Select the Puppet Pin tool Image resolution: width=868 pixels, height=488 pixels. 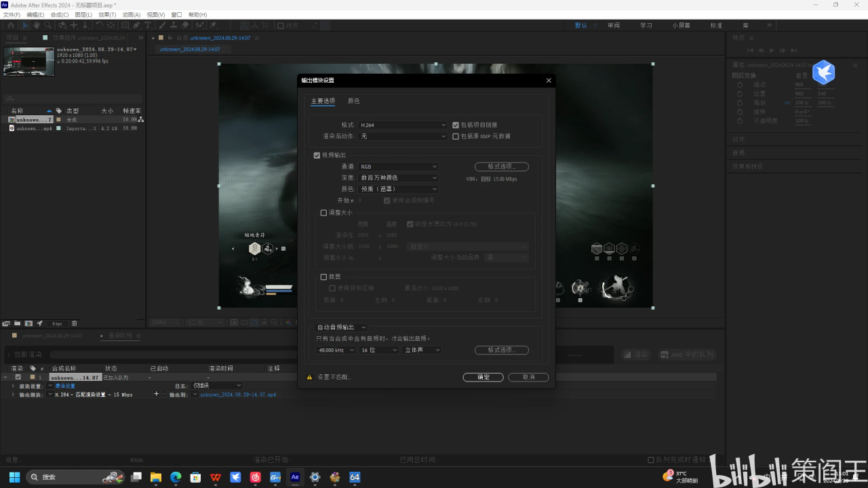coord(213,25)
